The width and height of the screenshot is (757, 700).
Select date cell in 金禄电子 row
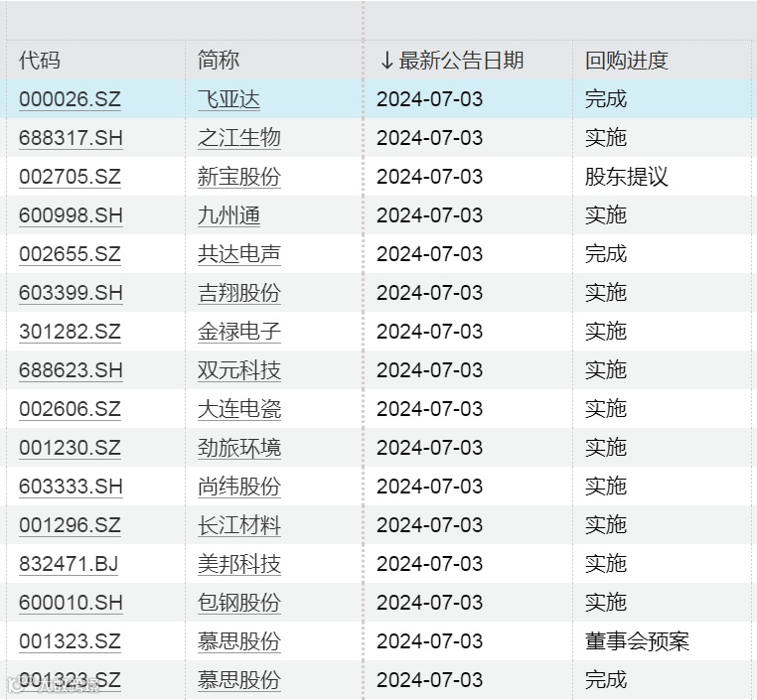click(430, 332)
